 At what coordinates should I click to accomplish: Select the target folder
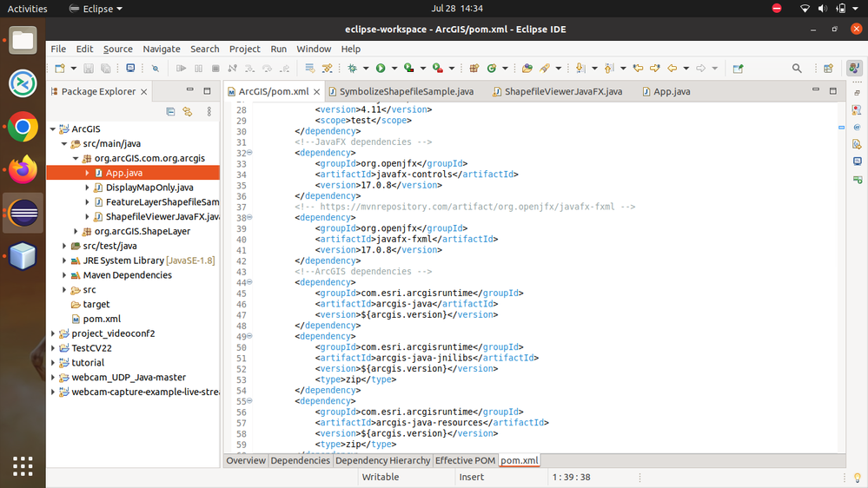[x=96, y=304]
